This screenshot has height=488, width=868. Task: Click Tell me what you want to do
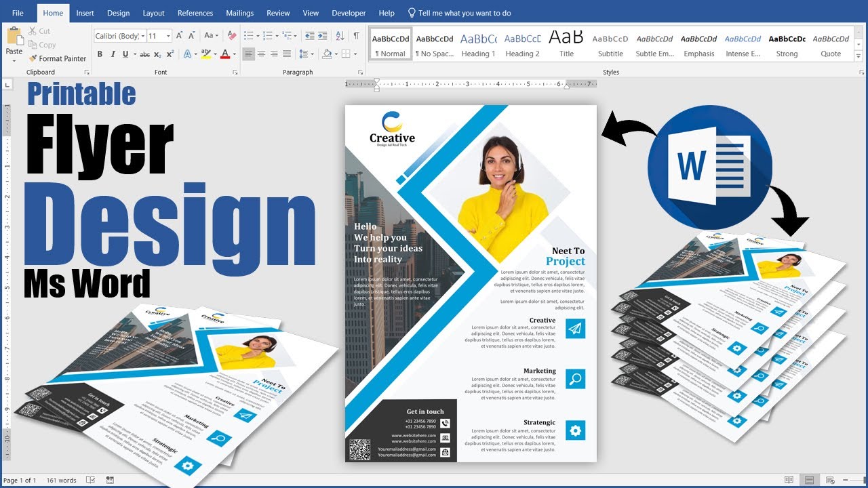pos(459,13)
